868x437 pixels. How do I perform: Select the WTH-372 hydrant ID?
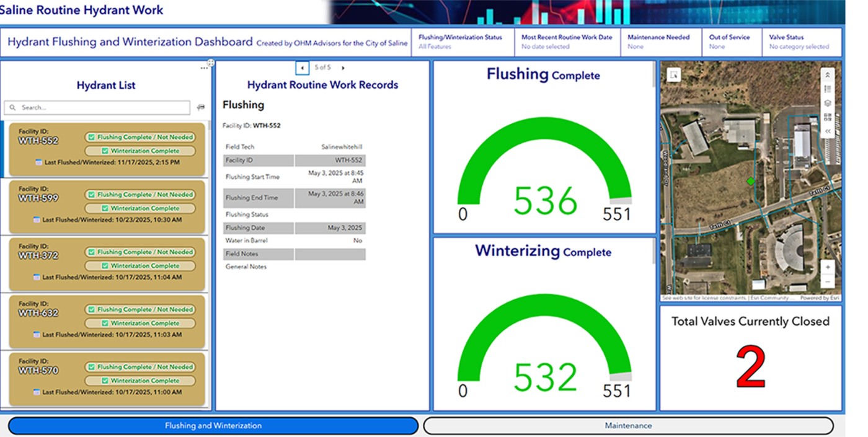point(38,256)
